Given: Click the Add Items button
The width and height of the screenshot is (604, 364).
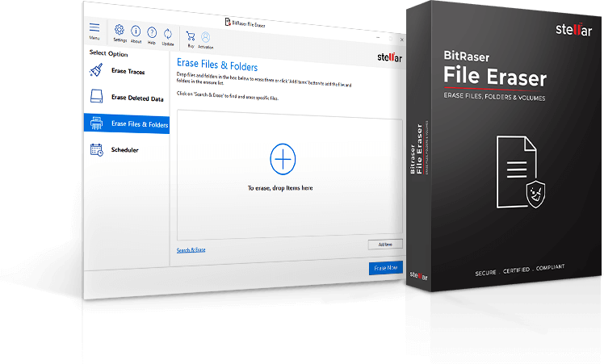Looking at the screenshot, I should tap(385, 245).
